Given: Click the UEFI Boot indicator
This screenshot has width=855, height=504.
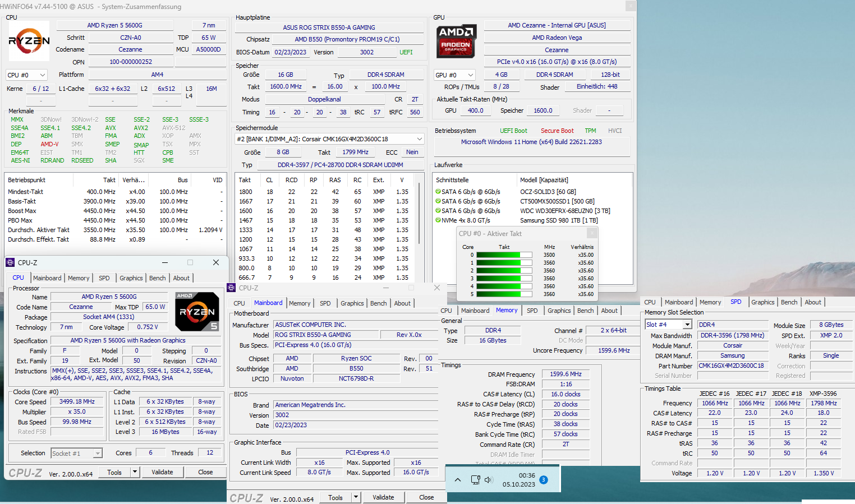Looking at the screenshot, I should point(513,131).
